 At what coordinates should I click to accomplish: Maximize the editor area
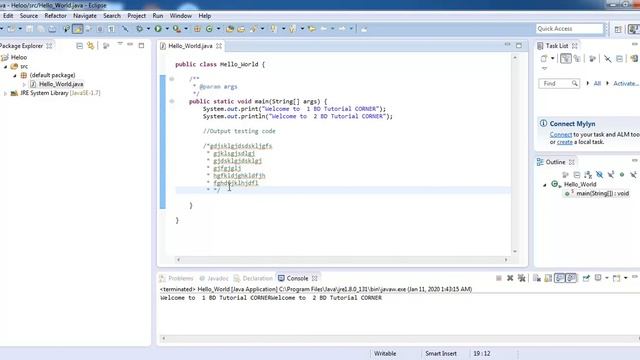(519, 45)
